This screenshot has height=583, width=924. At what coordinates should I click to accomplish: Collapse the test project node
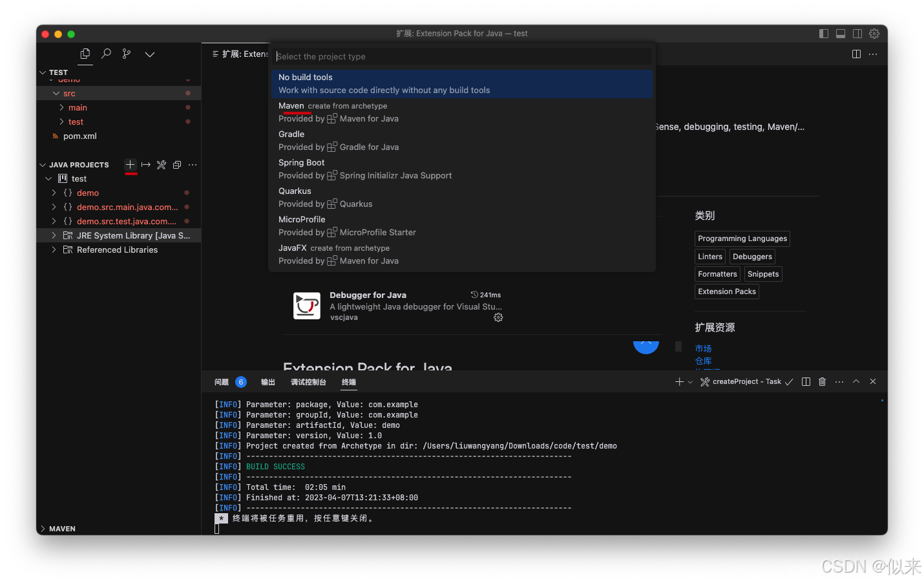click(118, 179)
